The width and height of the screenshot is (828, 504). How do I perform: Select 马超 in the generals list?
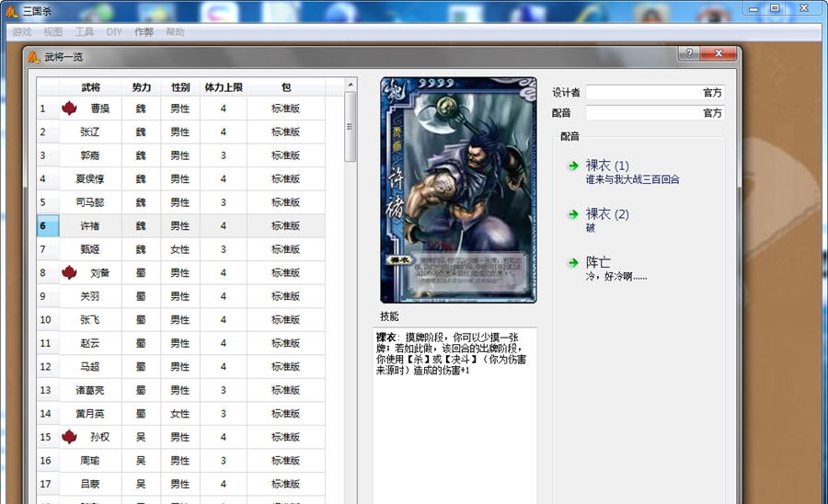point(90,366)
